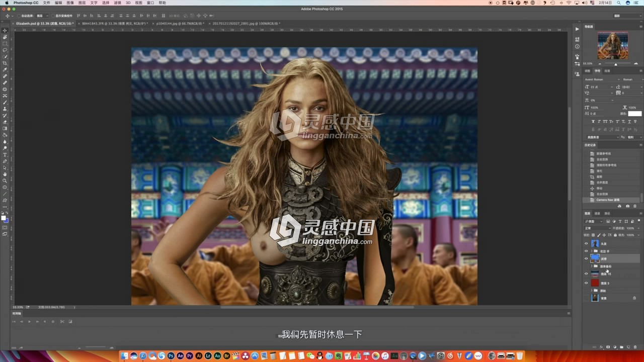Open the 图像 menu
Viewport: 644px width, 362px height.
click(x=70, y=3)
